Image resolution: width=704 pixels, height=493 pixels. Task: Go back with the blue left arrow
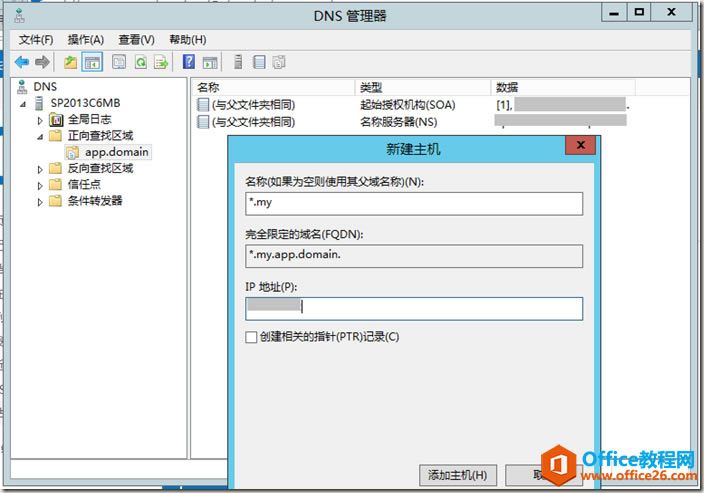[x=22, y=62]
